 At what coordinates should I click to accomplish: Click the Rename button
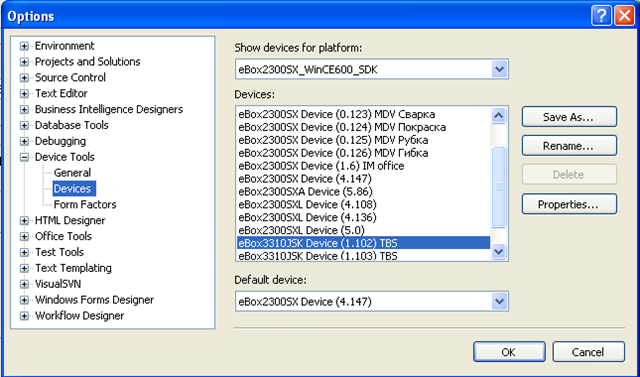click(x=569, y=146)
